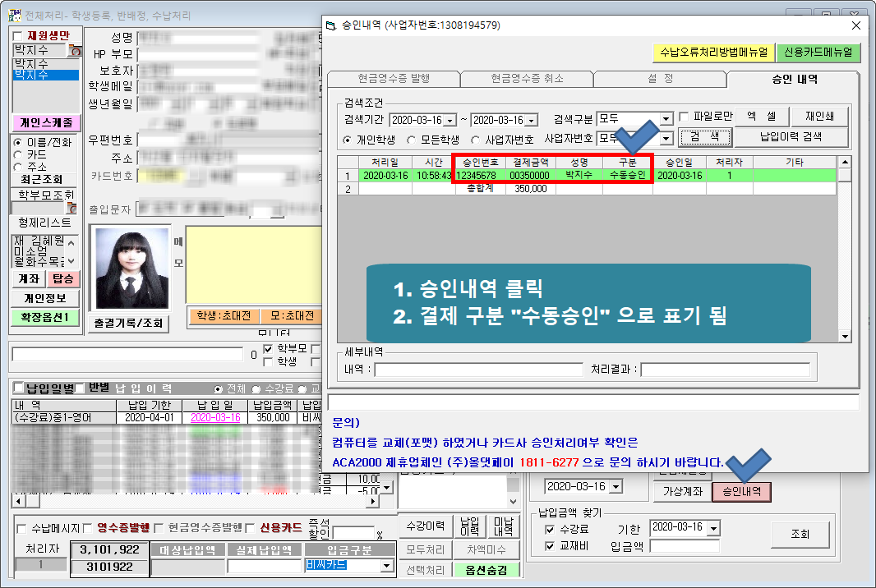This screenshot has height=588, width=876.
Task: Expand the 입금구분 payment type dropdown
Action: (386, 567)
